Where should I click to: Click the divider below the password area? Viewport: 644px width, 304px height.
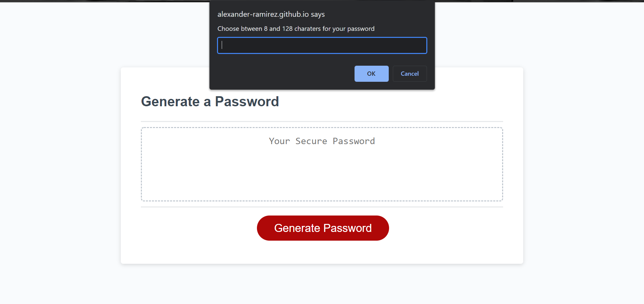pyautogui.click(x=322, y=207)
